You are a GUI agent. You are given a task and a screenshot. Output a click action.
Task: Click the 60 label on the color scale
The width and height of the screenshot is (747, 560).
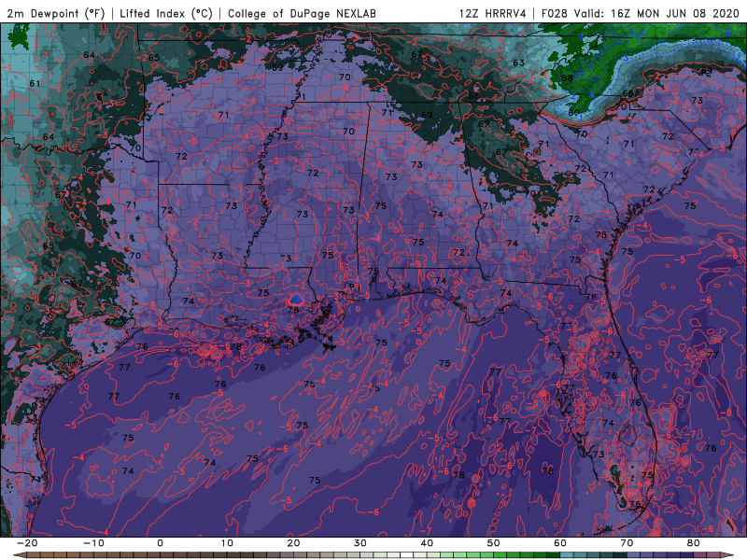click(560, 543)
